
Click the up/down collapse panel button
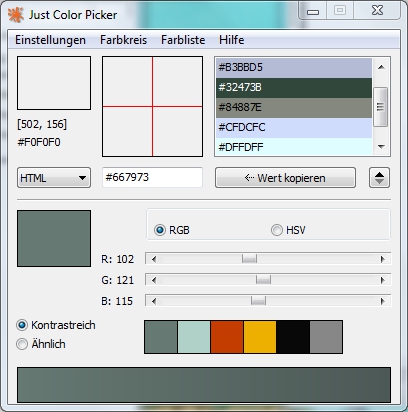tap(379, 178)
